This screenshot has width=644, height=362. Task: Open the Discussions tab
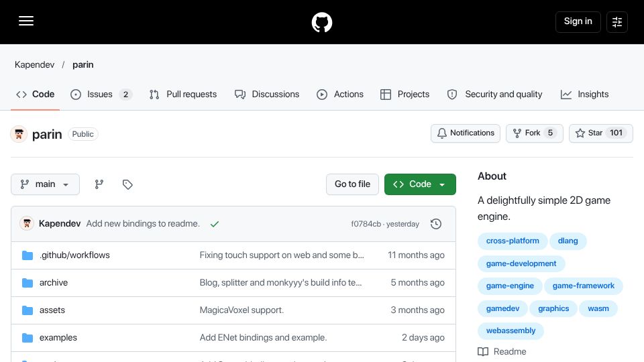coord(267,95)
